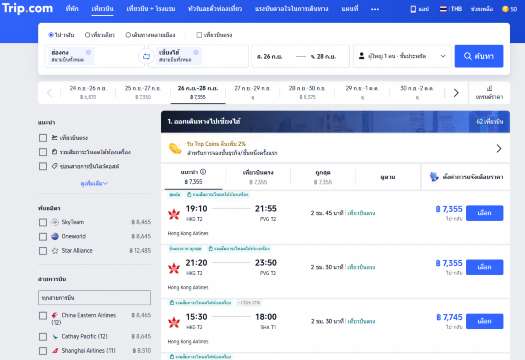This screenshot has width=525, height=360.
Task: Tick the China Eastern Airlines checkbox
Action: pyautogui.click(x=43, y=316)
